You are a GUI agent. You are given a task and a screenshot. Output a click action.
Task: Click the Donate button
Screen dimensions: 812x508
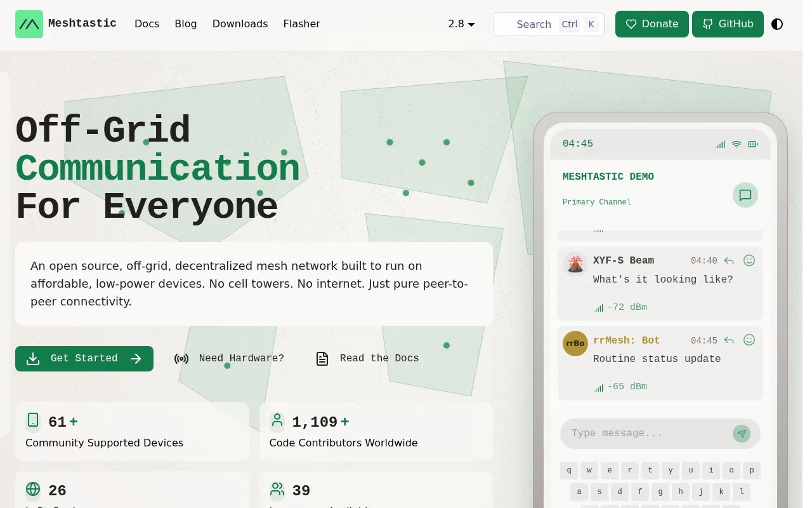tap(652, 24)
